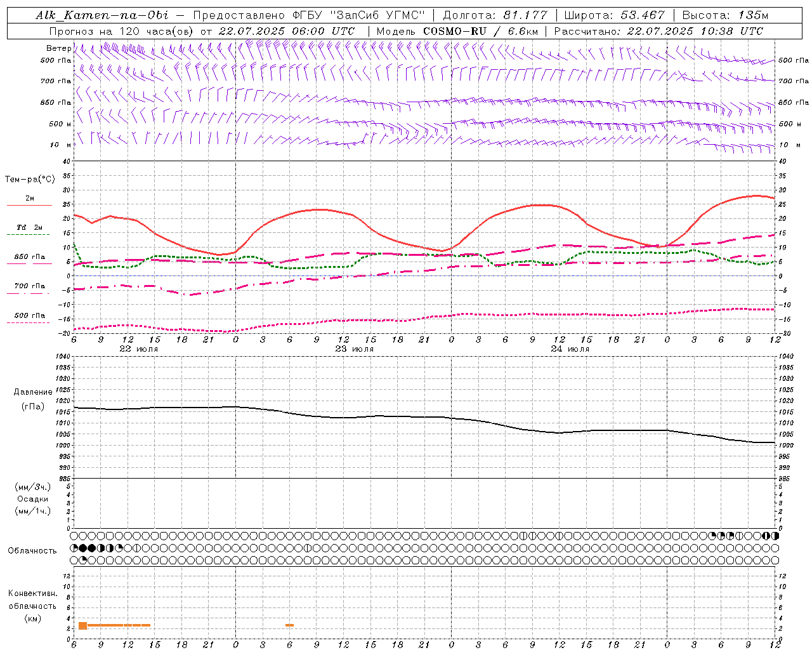Viewport: 812px width, 650px height.
Task: Click the red 2м legend line sample
Action: (29, 205)
